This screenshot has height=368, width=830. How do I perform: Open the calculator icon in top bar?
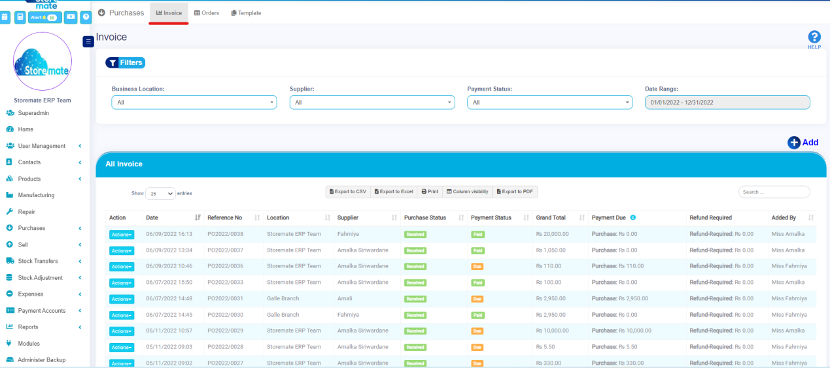pyautogui.click(x=20, y=17)
